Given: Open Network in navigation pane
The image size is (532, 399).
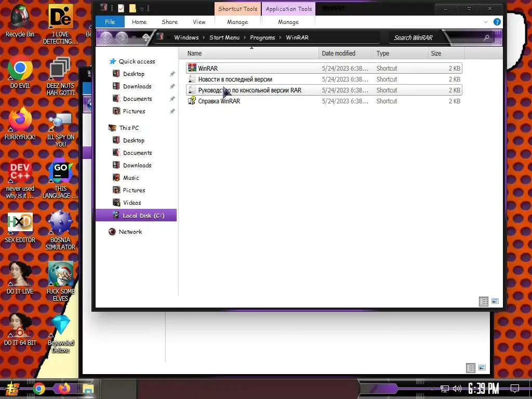Looking at the screenshot, I should 130,232.
